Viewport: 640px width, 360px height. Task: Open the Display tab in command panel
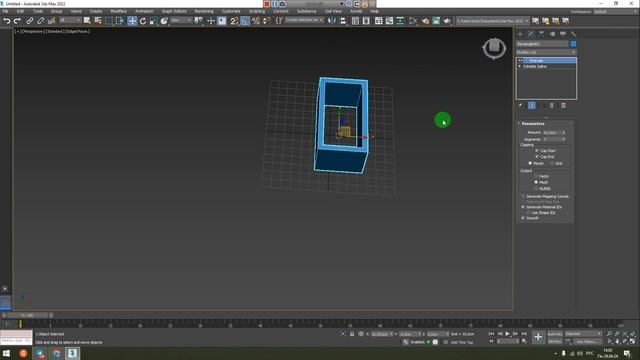tap(563, 34)
